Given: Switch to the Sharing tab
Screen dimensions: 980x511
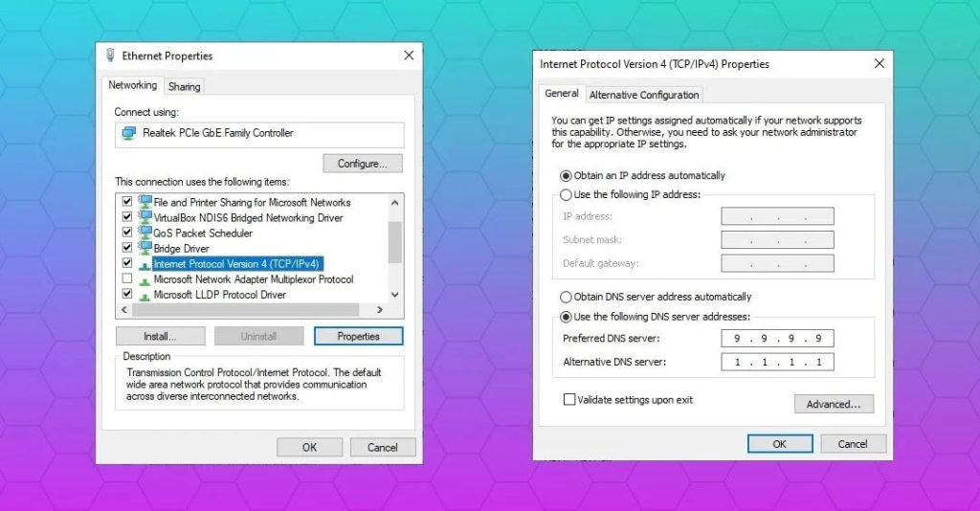Looking at the screenshot, I should click(x=185, y=87).
